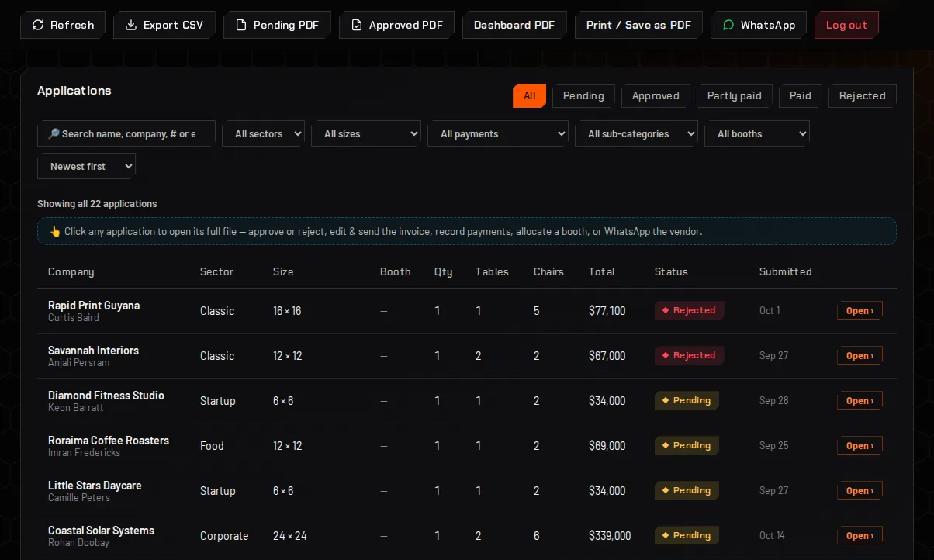Screen dimensions: 934x560
Task: Click the $339,000 total value
Action: pos(610,536)
